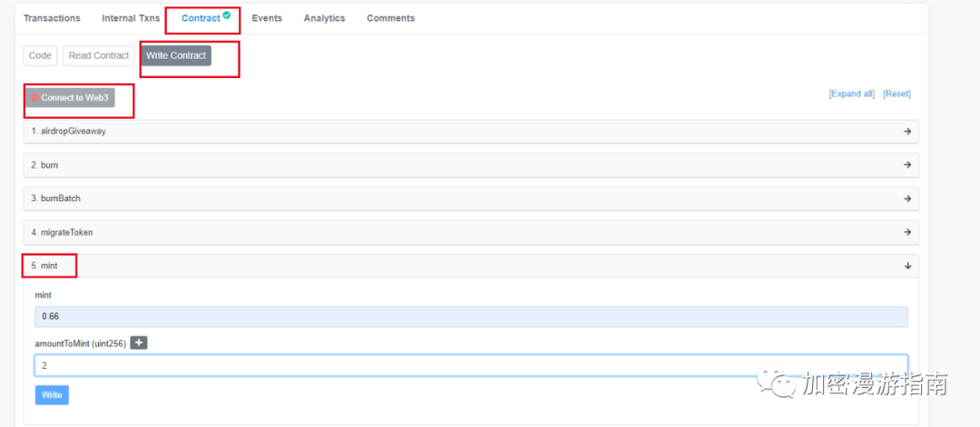Expand the burn function arrow
The width and height of the screenshot is (980, 427).
click(906, 165)
